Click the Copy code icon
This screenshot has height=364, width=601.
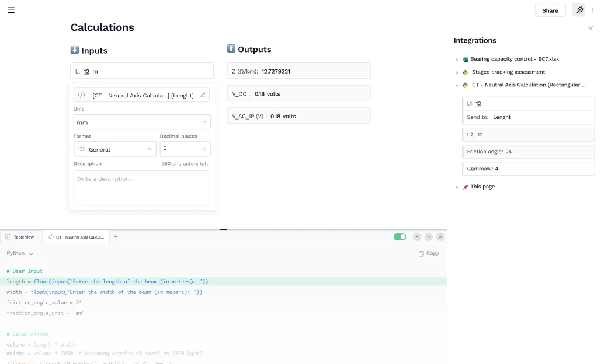tap(429, 254)
